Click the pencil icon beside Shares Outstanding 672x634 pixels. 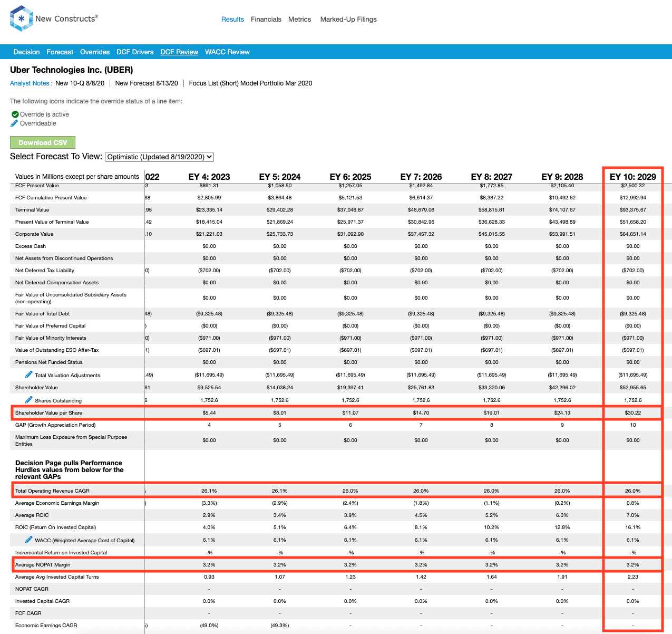(x=29, y=400)
